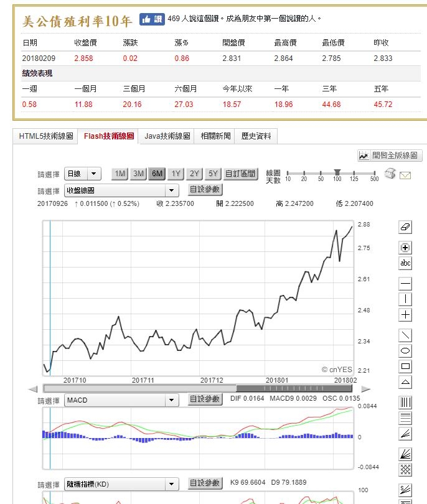Click 自設參數 next to MACD
The width and height of the screenshot is (427, 504).
[x=205, y=399]
